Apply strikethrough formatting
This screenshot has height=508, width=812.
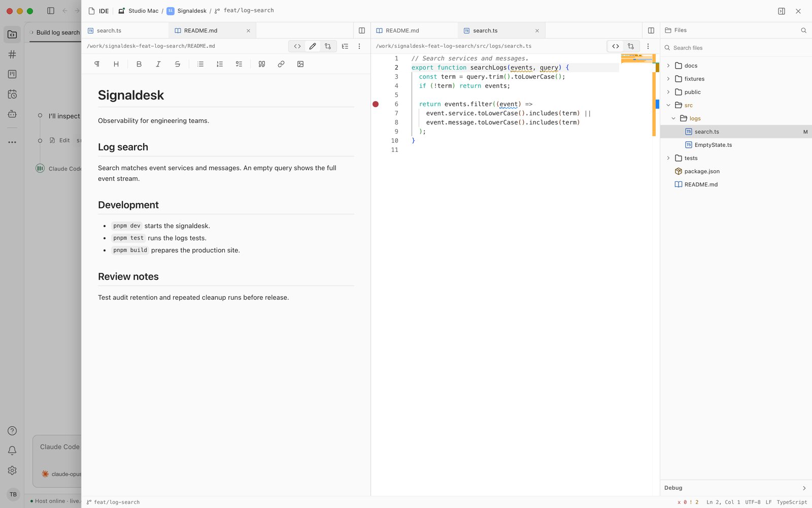coord(178,64)
